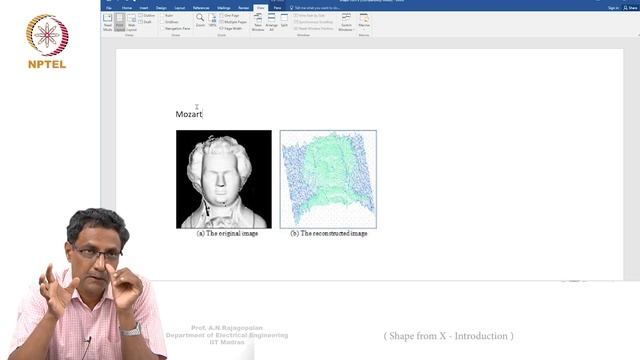Open the References ribbon tab
Viewport: 640px width, 360px height.
(201, 8)
